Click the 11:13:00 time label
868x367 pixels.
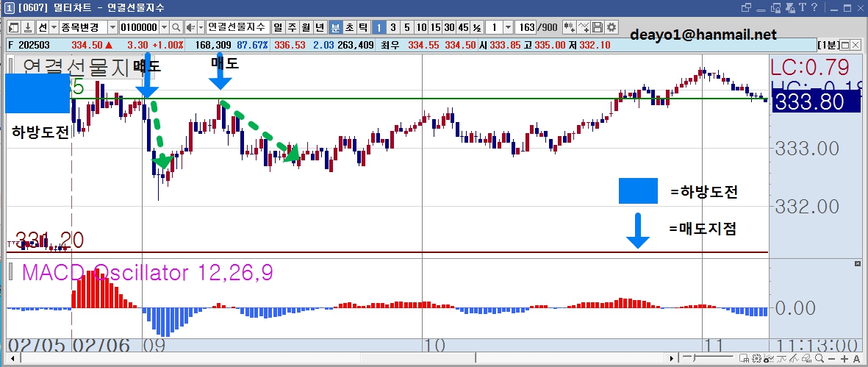(817, 346)
